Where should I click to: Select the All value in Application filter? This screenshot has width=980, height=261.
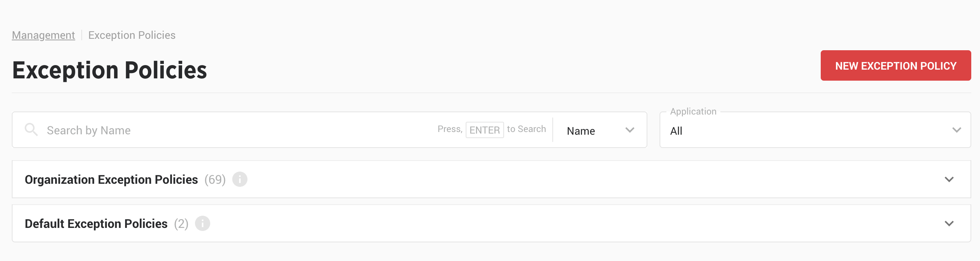click(676, 131)
